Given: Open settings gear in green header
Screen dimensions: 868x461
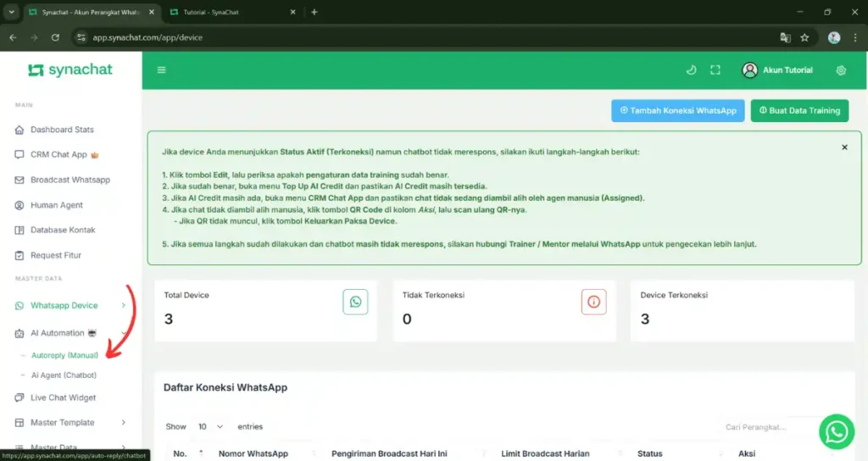Looking at the screenshot, I should tap(841, 69).
